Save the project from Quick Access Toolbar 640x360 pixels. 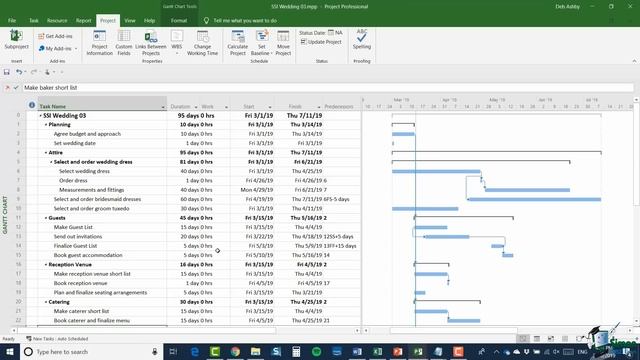point(7,72)
